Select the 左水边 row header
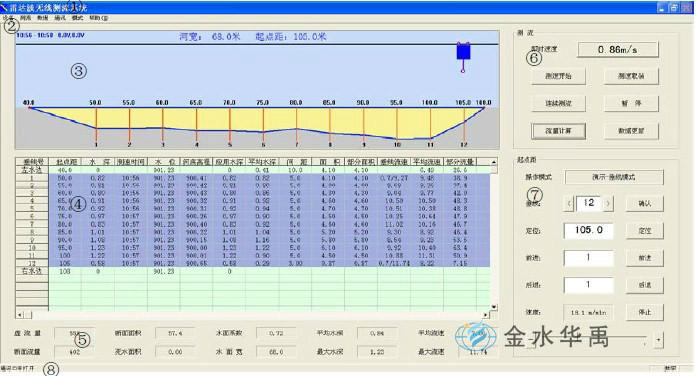The width and height of the screenshot is (696, 376). [32, 170]
